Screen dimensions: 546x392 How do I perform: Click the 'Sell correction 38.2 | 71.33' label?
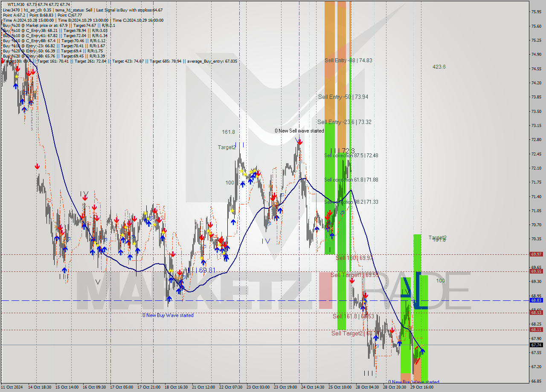[351, 202]
